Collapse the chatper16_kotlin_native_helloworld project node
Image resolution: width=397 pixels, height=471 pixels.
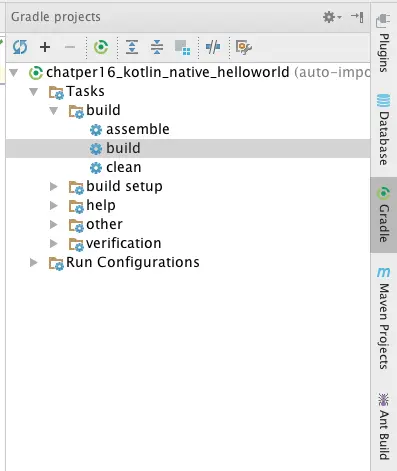(x=14, y=72)
